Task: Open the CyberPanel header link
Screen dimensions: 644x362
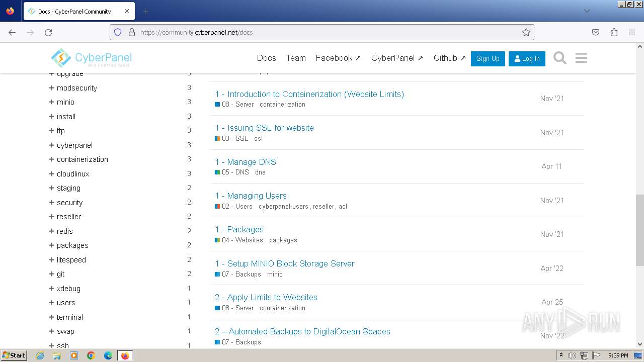Action: pos(397,58)
